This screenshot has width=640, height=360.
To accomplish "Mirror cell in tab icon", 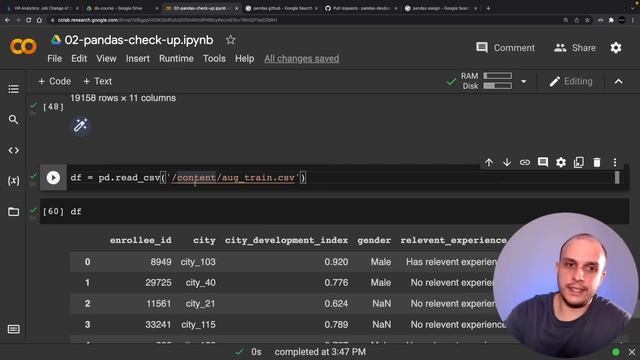I will (579, 162).
